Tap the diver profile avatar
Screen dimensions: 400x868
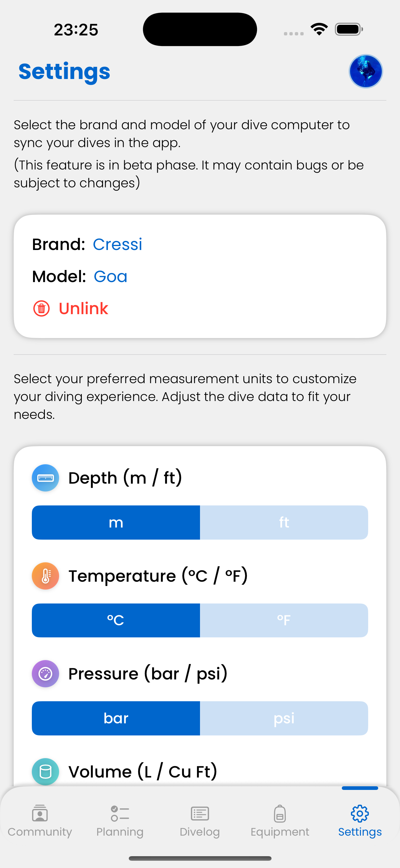coord(365,71)
